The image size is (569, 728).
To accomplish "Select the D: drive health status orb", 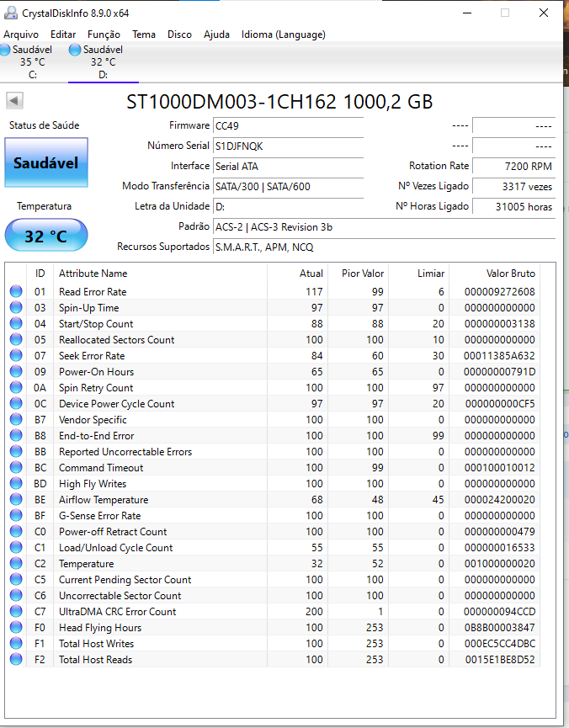I will tap(75, 50).
